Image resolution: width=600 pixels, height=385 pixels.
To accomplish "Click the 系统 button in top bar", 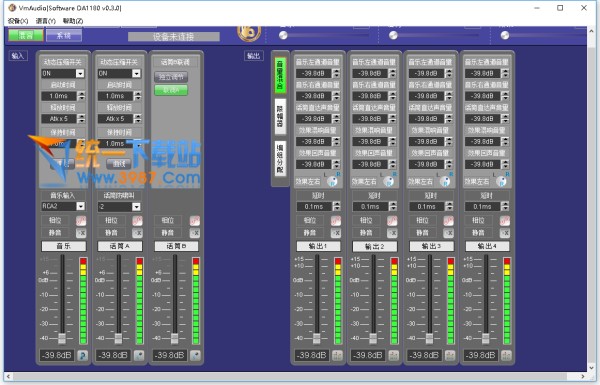I will 64,36.
